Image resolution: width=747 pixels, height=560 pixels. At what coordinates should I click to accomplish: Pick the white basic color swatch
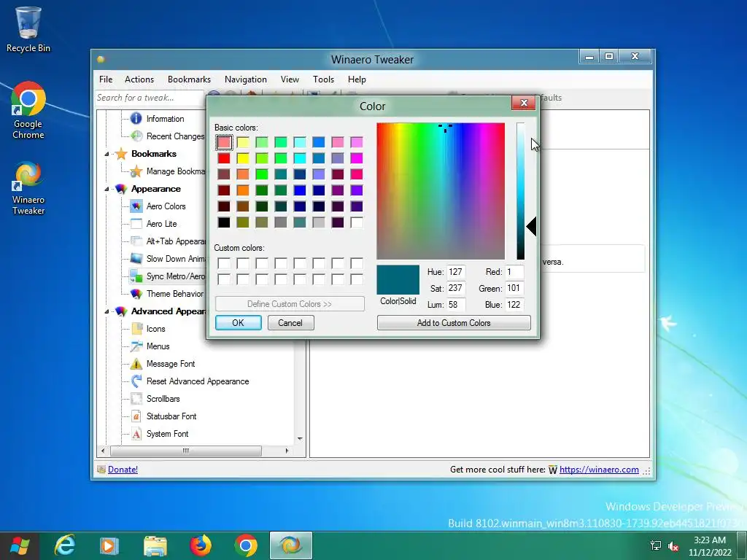click(x=356, y=222)
